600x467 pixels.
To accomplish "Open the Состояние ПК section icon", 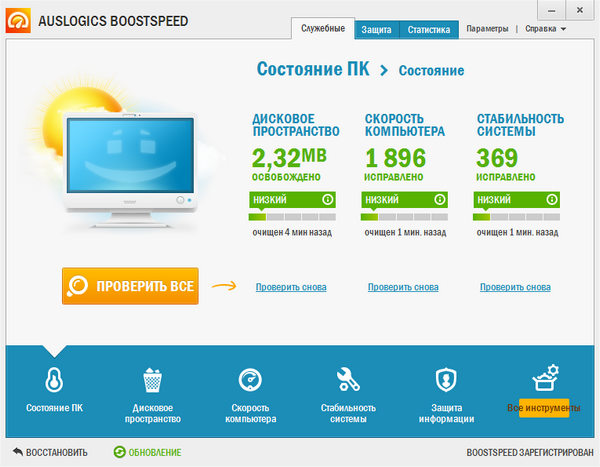I will click(x=55, y=380).
